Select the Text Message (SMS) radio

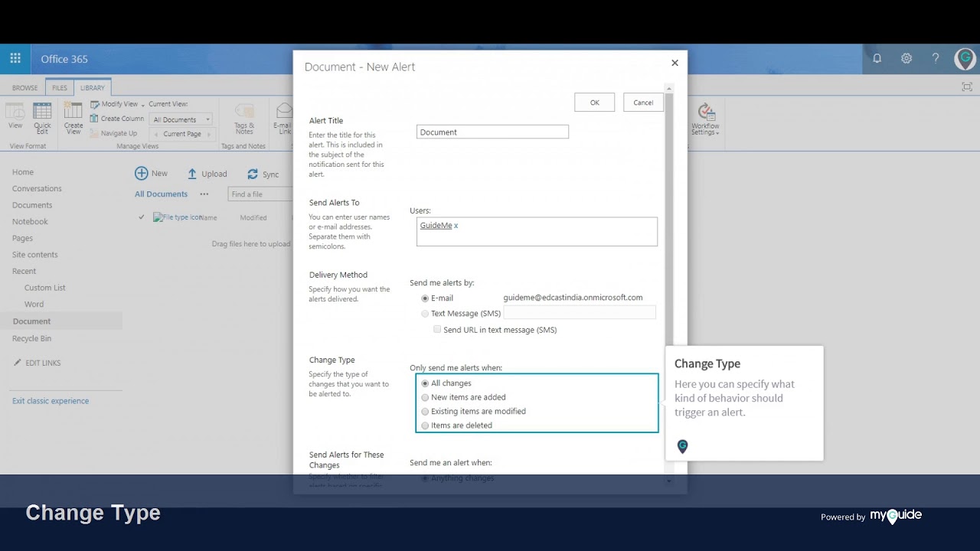click(425, 314)
